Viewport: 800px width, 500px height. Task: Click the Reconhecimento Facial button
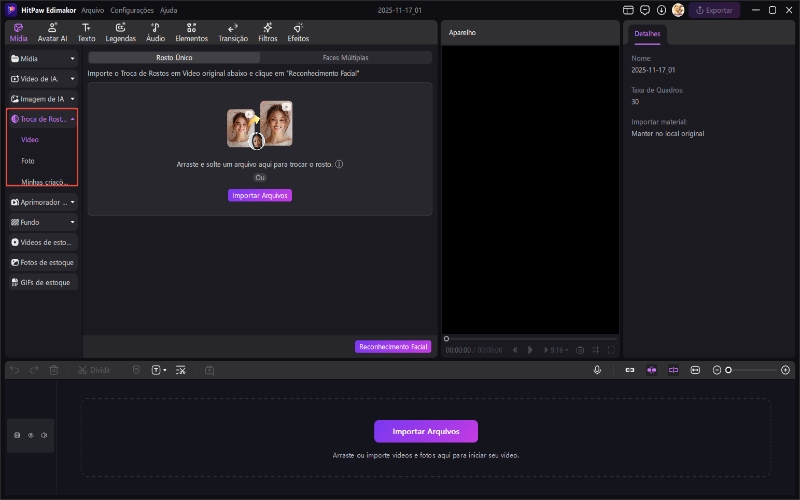tap(393, 347)
